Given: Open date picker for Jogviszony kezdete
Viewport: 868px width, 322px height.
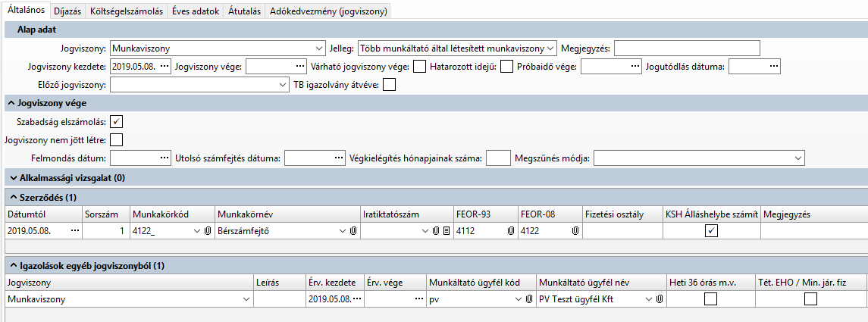Looking at the screenshot, I should (164, 67).
